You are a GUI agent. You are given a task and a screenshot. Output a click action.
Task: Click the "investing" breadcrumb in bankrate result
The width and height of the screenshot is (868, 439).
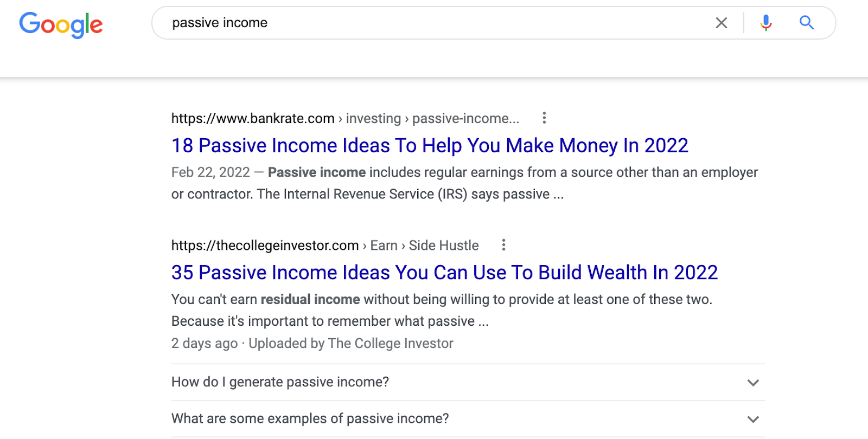[x=373, y=119]
